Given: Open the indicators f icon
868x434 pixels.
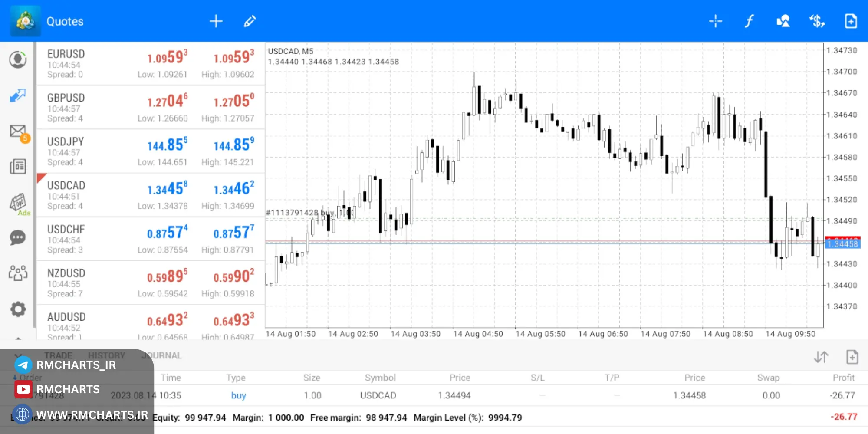Looking at the screenshot, I should (x=749, y=21).
